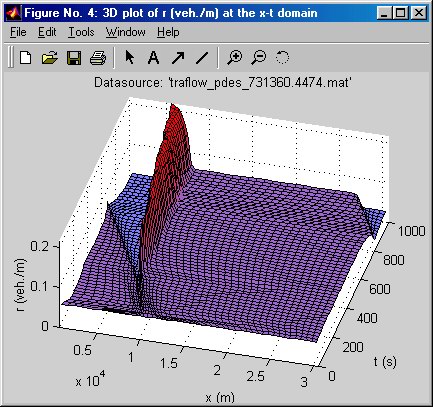Click the 't (s)' axis label
This screenshot has width=433, height=407.
[385, 361]
